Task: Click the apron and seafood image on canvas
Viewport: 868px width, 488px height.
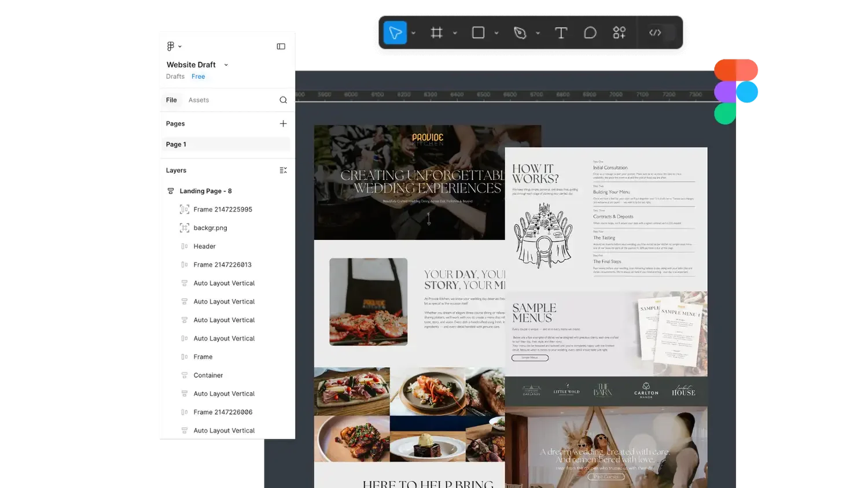Action: (x=369, y=302)
